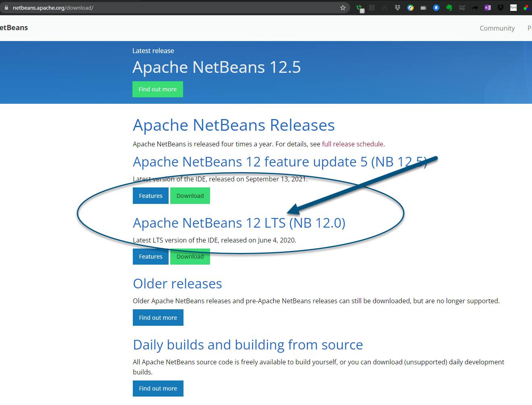Click the site lock padlock icon
This screenshot has width=532, height=405.
click(6, 8)
